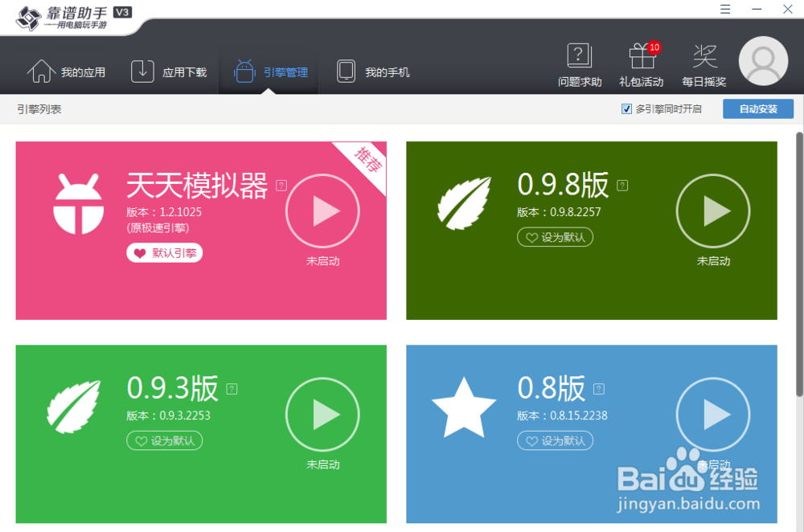Click 默认引擎 button on 天天模拟器 card
804x532 pixels.
click(165, 252)
